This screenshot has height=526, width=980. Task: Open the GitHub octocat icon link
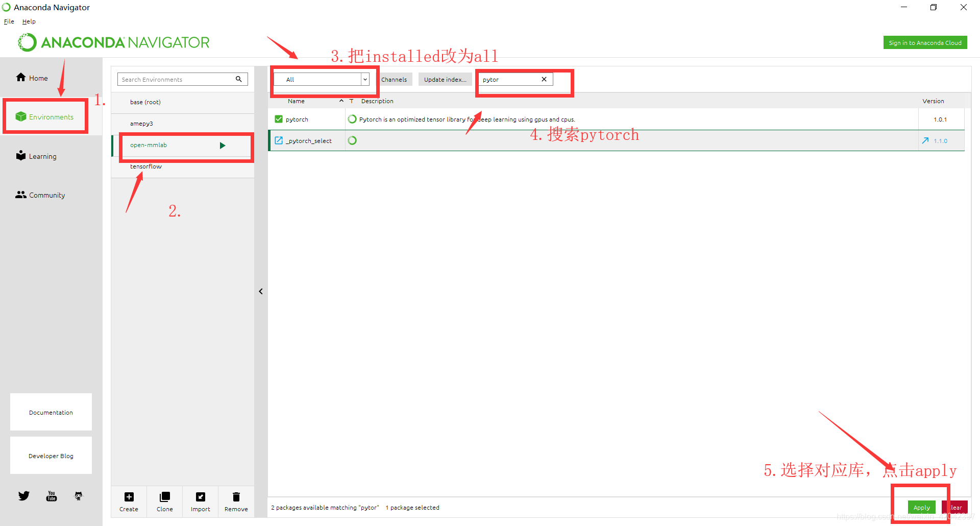79,496
